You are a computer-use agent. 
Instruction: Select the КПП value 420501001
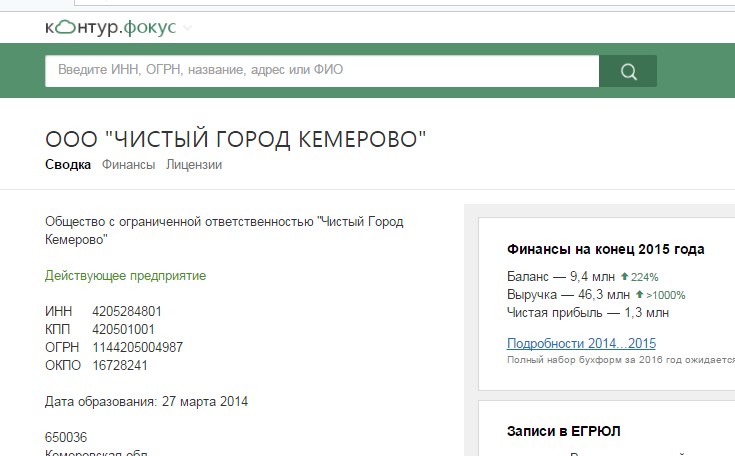[123, 329]
